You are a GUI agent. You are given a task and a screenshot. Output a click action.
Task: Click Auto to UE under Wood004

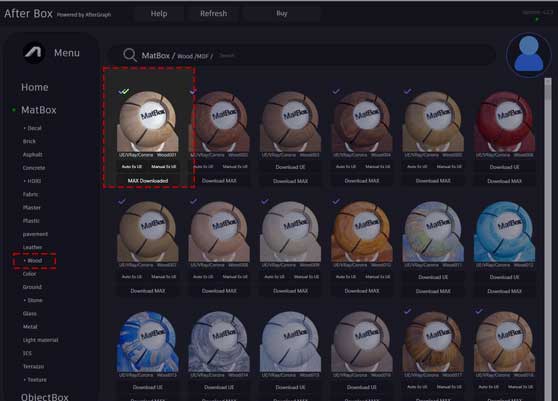346,167
